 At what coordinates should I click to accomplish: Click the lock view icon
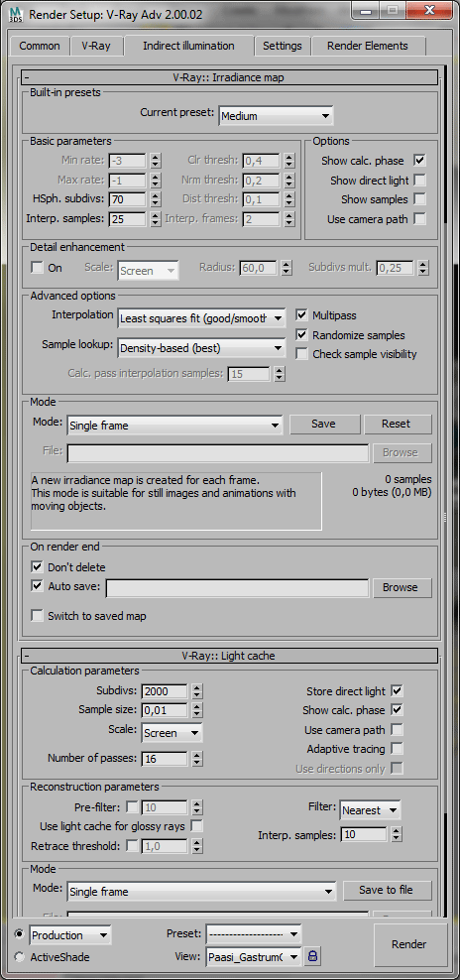312,955
